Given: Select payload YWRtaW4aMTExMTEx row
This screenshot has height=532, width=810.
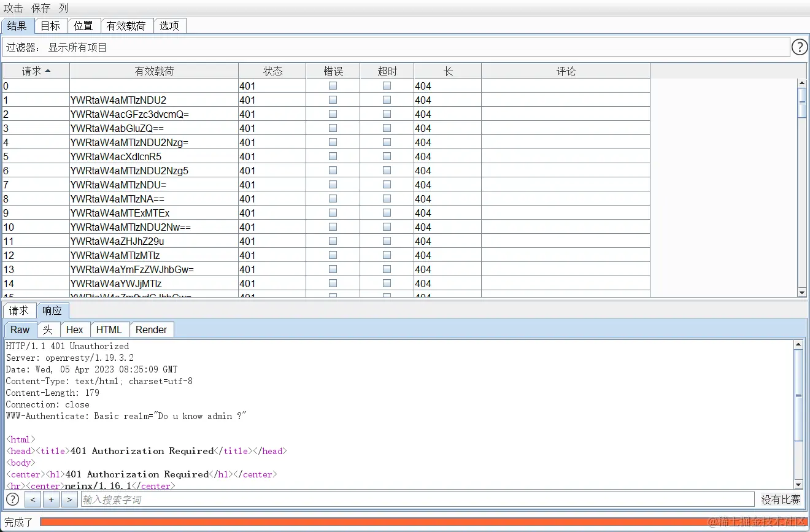Looking at the screenshot, I should (x=326, y=213).
